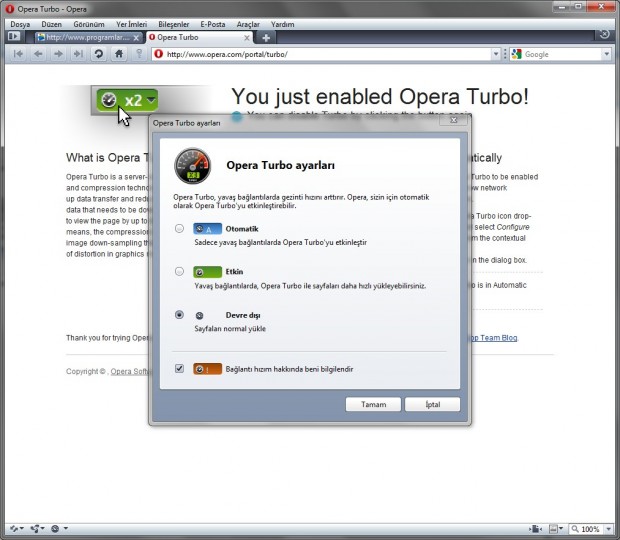Open the Görünüm menu
Screen dimensions: 620x540
coord(89,25)
